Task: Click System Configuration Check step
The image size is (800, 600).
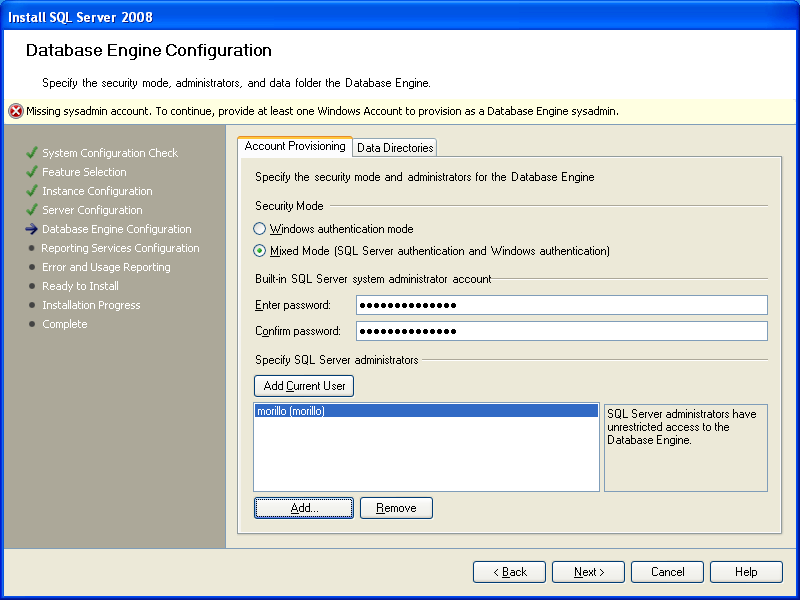Action: [x=110, y=153]
